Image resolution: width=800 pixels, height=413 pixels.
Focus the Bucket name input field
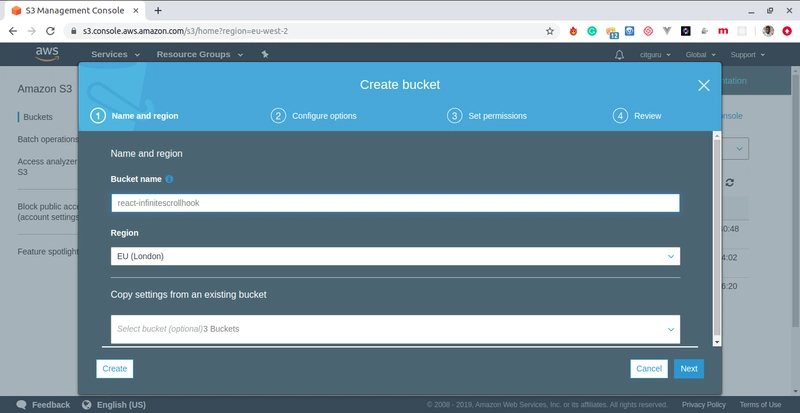point(395,203)
